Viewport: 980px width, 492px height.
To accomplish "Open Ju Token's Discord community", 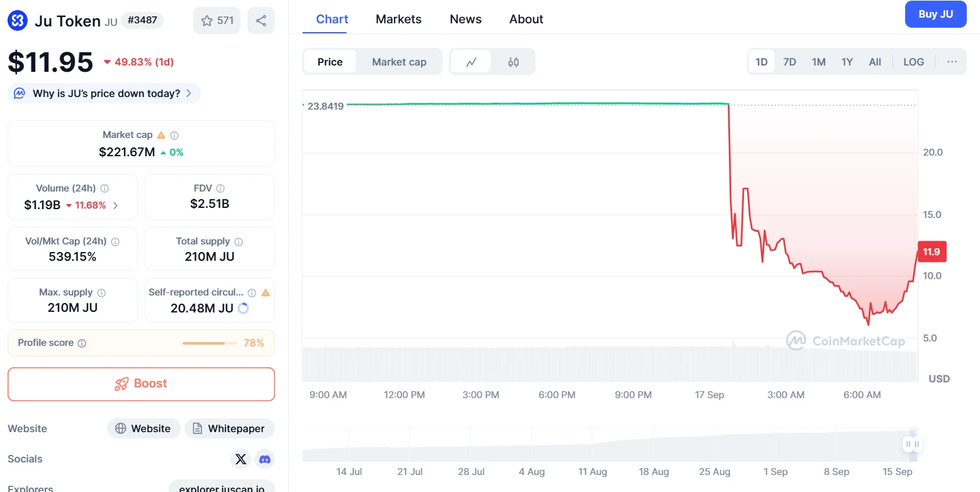I will coord(264,459).
